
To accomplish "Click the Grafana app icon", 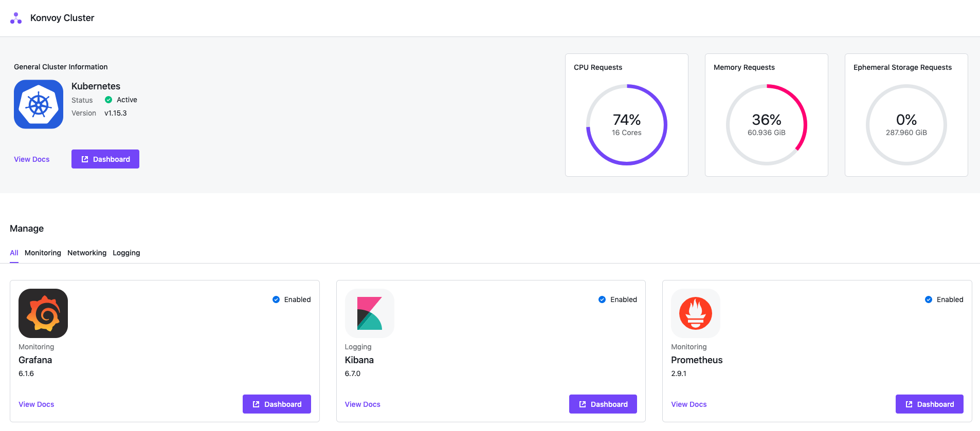I will point(43,313).
